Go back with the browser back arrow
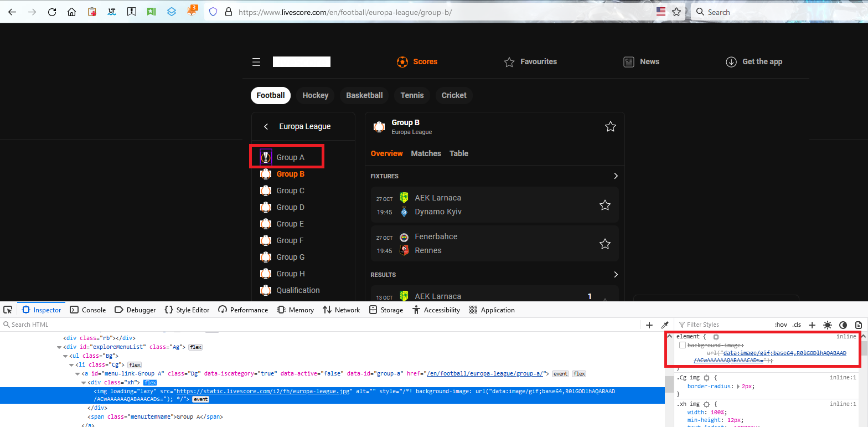This screenshot has width=868, height=427. click(x=12, y=12)
